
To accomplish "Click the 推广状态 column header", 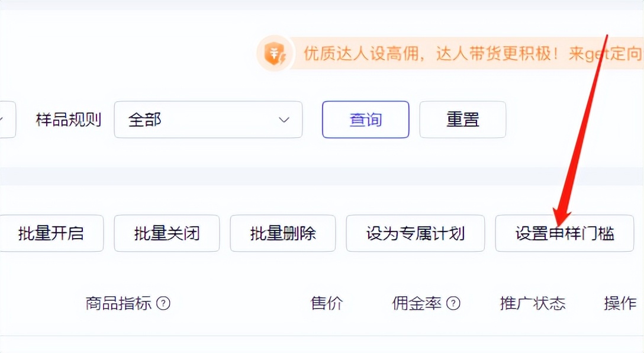I will (x=532, y=304).
